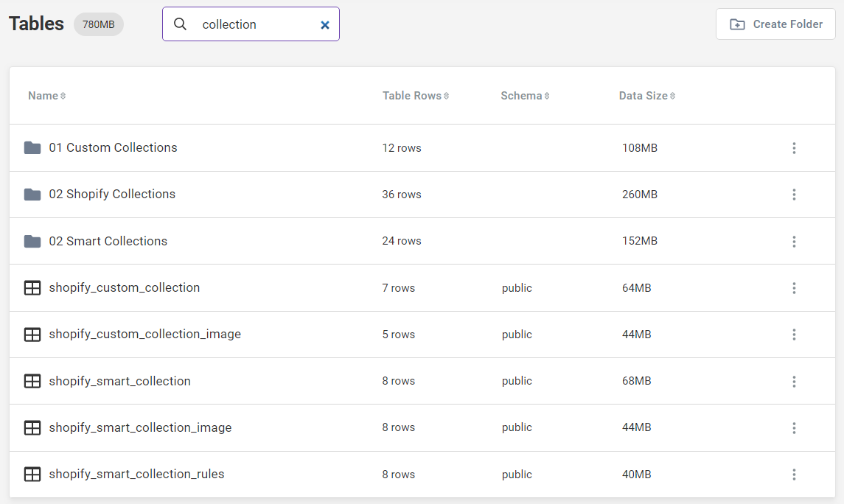Click the search field containing collection
Viewport: 844px width, 504px height.
[251, 24]
